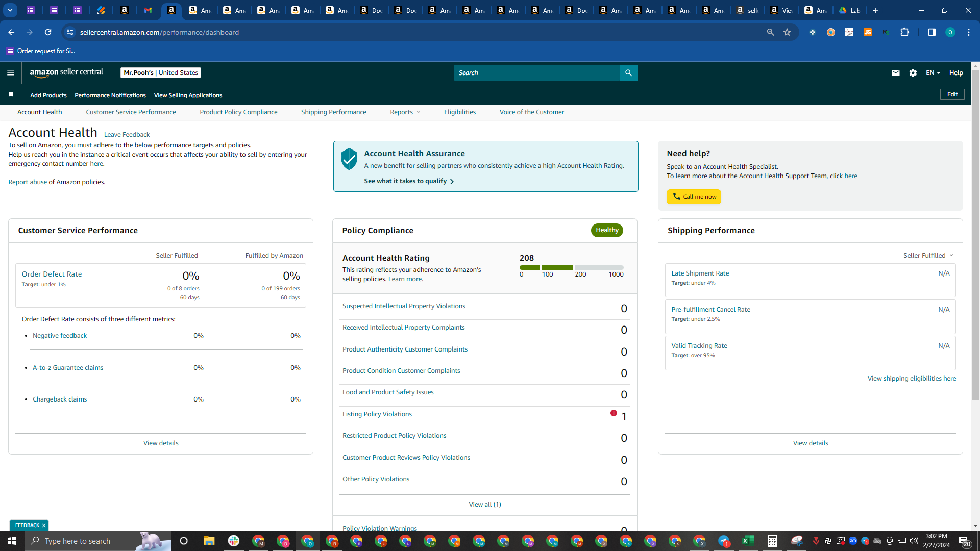980x551 pixels.
Task: Reload the page with the refresh icon
Action: pyautogui.click(x=48, y=32)
